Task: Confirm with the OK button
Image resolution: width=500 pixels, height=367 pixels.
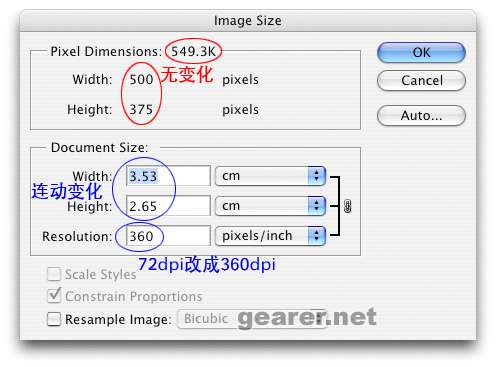Action: click(x=421, y=52)
